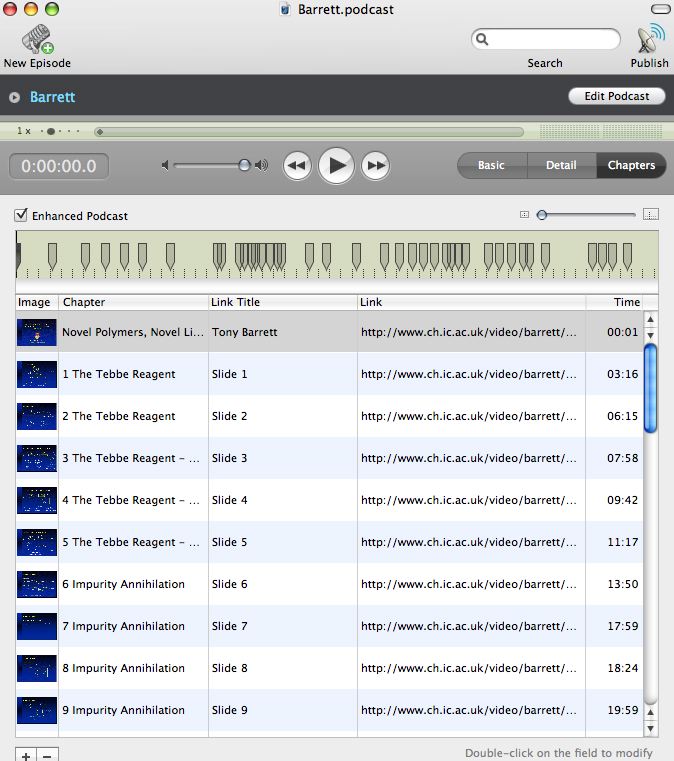Click the Publish satellite dish icon
This screenshot has width=674, height=761.
point(650,38)
